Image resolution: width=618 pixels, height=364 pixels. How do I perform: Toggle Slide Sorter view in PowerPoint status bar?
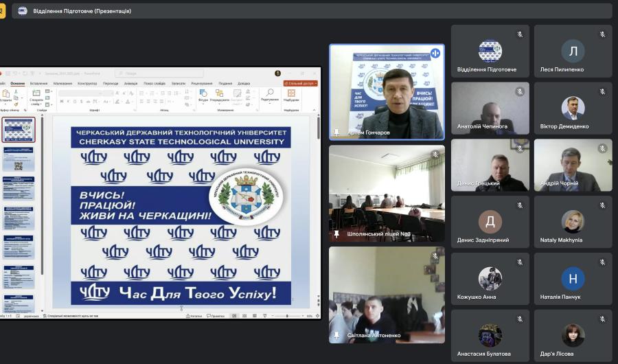pyautogui.click(x=244, y=316)
